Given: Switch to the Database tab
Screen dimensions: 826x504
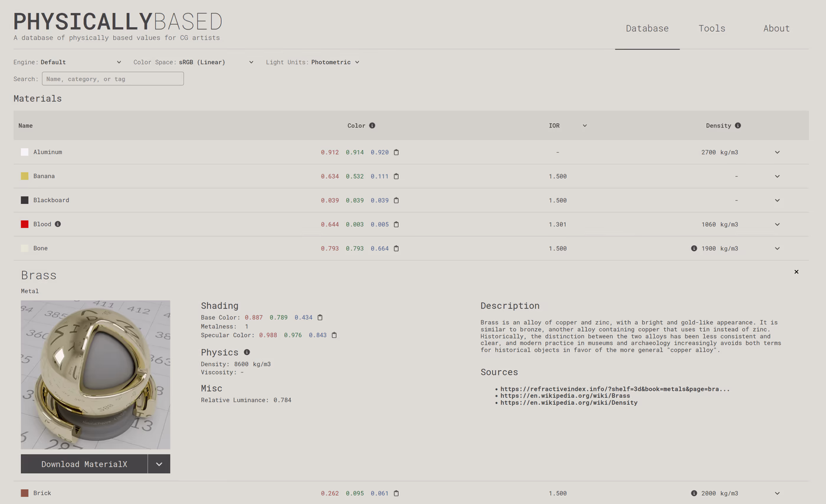Looking at the screenshot, I should tap(647, 28).
